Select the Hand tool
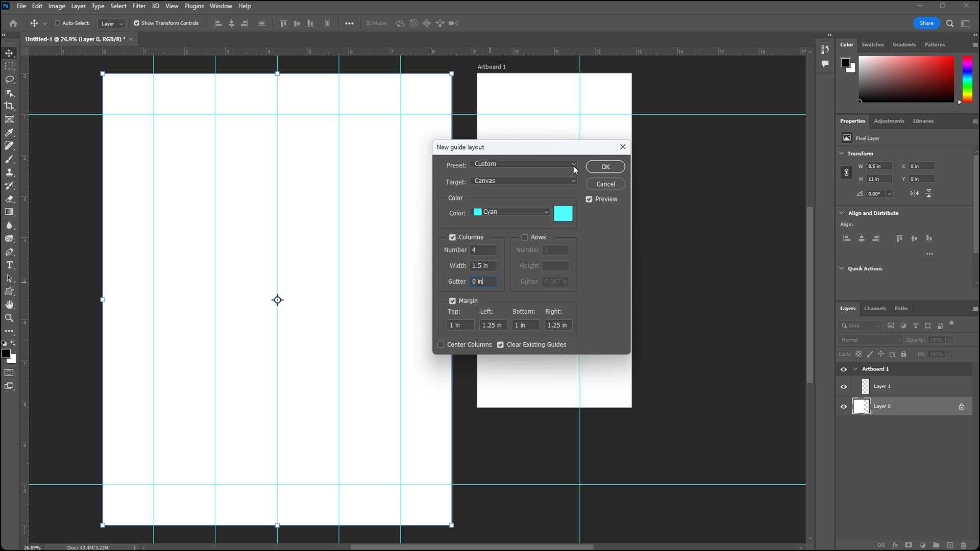This screenshot has width=980, height=551. [9, 305]
